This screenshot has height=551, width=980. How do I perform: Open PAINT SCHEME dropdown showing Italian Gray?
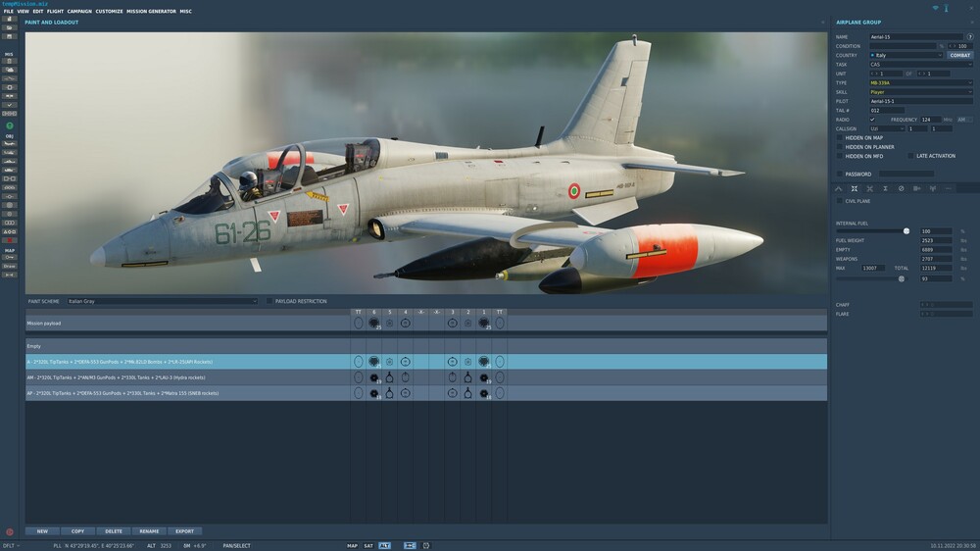tap(163, 301)
